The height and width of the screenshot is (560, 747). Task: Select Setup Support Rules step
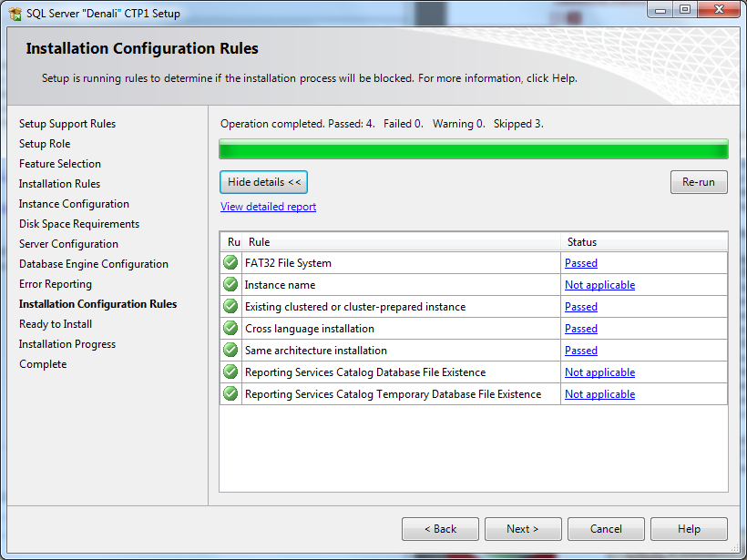pos(67,124)
